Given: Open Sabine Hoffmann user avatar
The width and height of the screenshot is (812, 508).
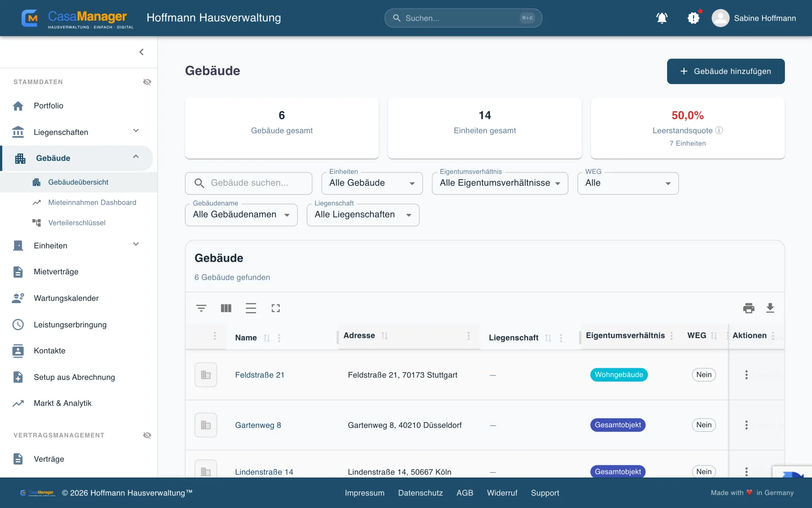Looking at the screenshot, I should 720,18.
